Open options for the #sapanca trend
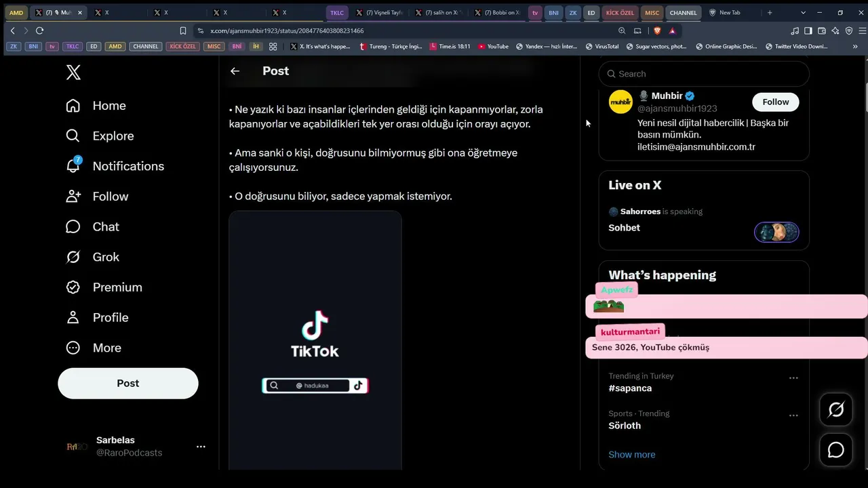 [x=793, y=378]
